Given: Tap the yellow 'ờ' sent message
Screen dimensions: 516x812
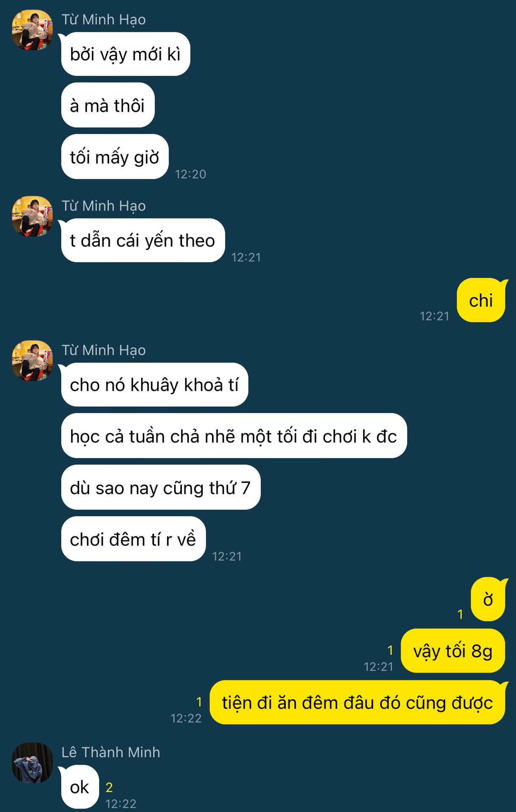Looking at the screenshot, I should tap(488, 599).
